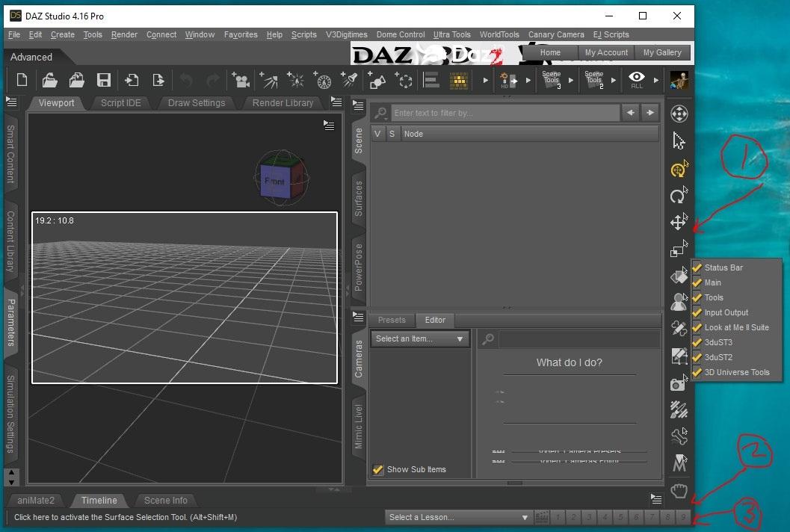The width and height of the screenshot is (790, 532).
Task: Open the Select an Item dropdown
Action: 420,338
